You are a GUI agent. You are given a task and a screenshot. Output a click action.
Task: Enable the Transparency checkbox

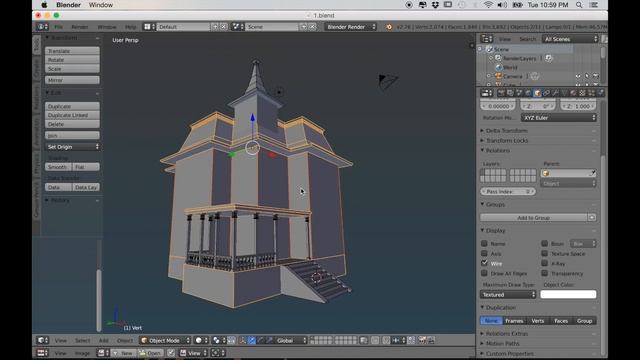(544, 273)
